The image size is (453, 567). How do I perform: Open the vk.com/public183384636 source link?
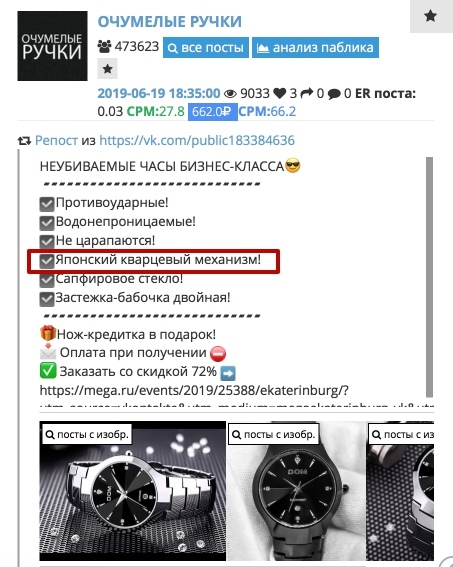[x=197, y=140]
